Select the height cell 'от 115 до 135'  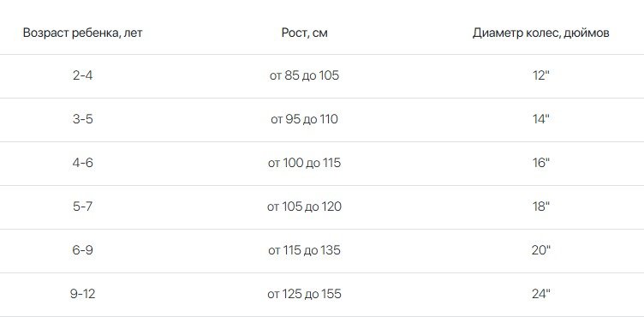coord(304,250)
